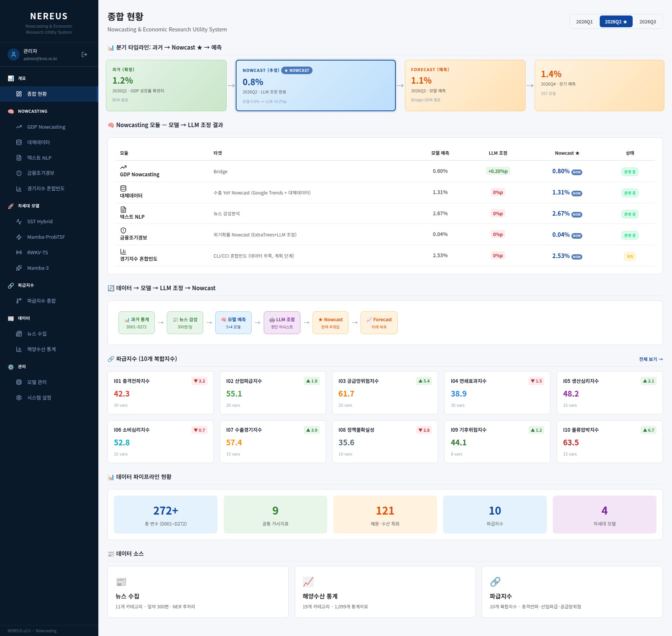The height and width of the screenshot is (636, 672).
Task: Click the logout icon next to 관리자
Action: click(x=84, y=54)
